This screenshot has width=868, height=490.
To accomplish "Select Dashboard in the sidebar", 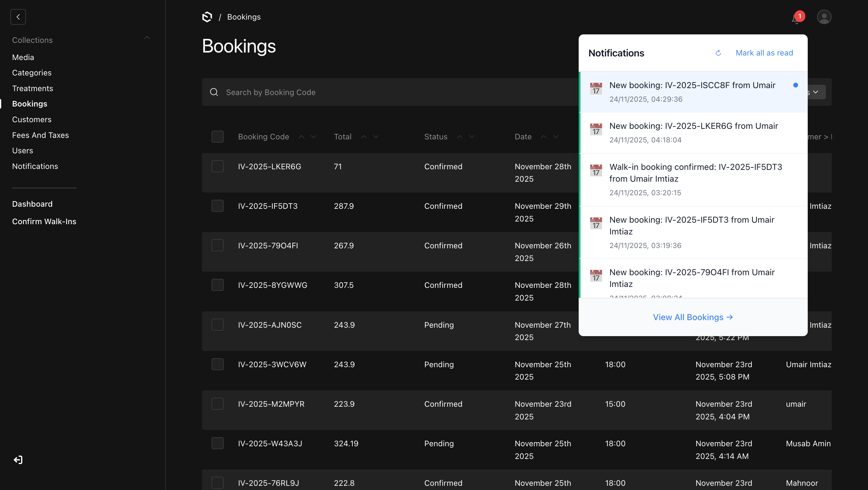I will [x=32, y=204].
